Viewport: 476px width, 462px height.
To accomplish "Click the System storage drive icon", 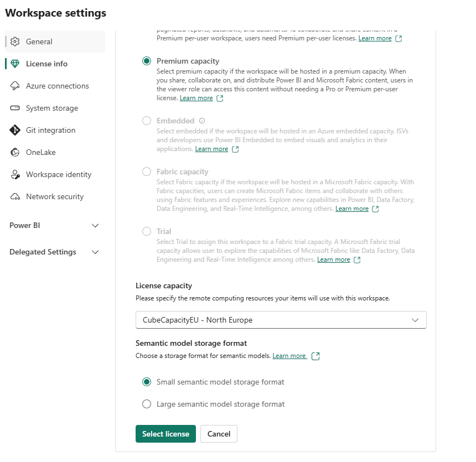I will click(15, 108).
